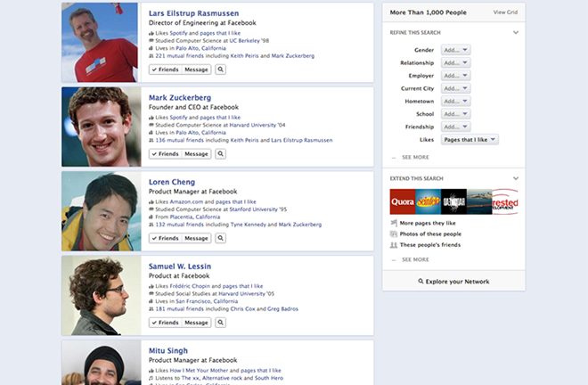Open the black-and-white page tile beside Seinfeld
Viewport: 588px width, 385px height.
(x=453, y=202)
